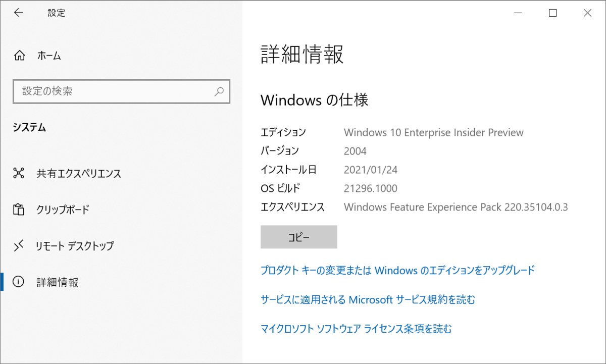
Task: Click the 共有エクスペリエンス sidebar icon
Action: pos(19,174)
